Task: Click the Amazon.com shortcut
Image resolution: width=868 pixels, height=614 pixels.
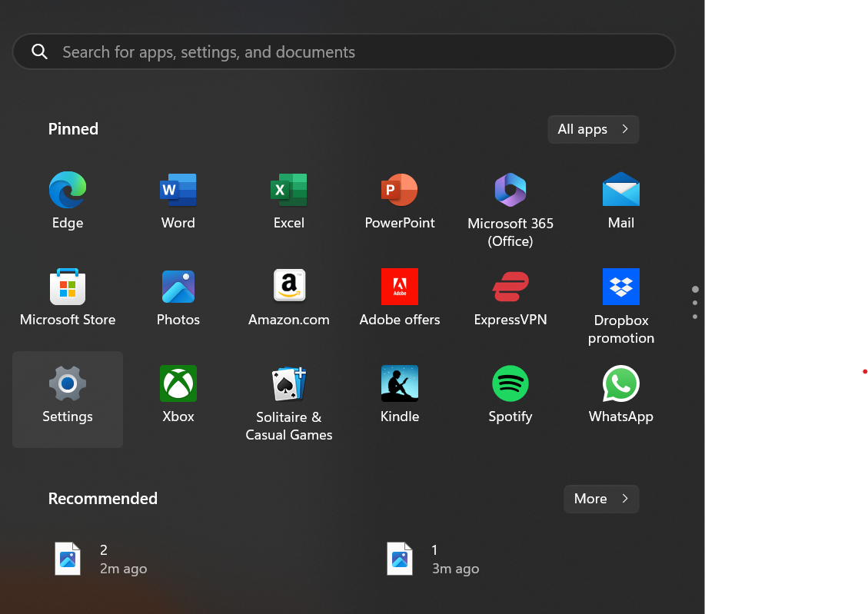Action: click(288, 287)
